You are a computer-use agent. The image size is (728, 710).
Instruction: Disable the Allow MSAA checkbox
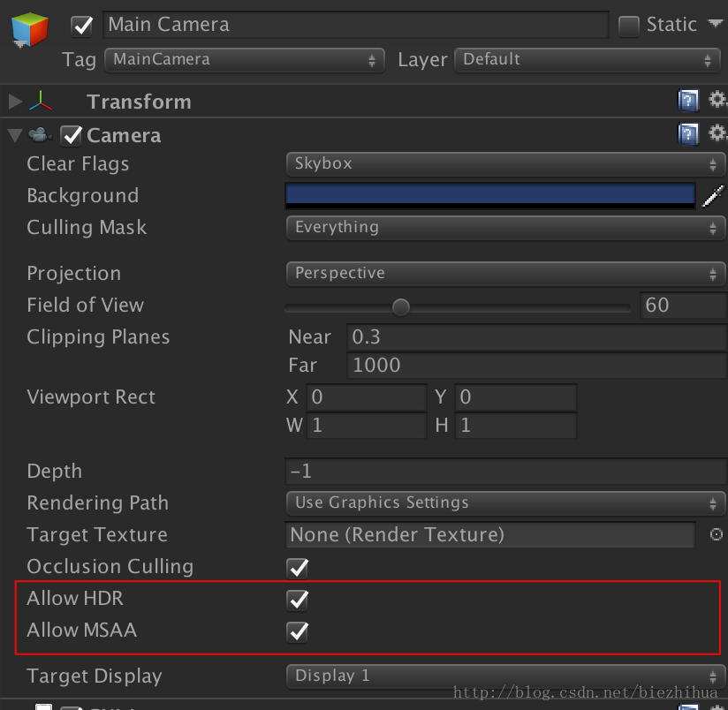click(297, 631)
